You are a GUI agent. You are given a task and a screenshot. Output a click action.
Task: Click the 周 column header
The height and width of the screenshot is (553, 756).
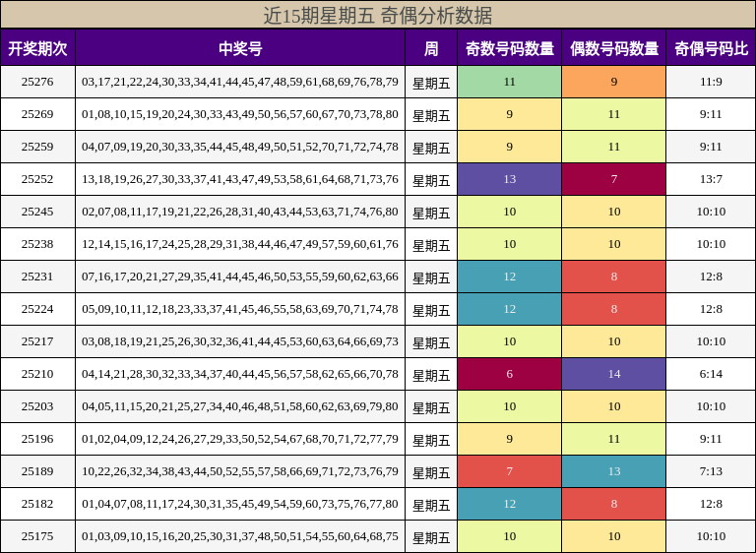431,48
